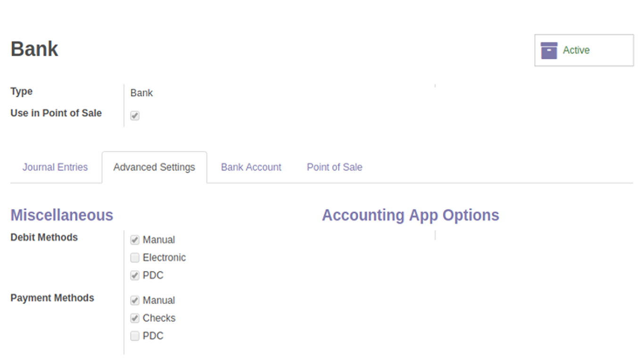Uncheck PDC under Debit Methods

135,276
